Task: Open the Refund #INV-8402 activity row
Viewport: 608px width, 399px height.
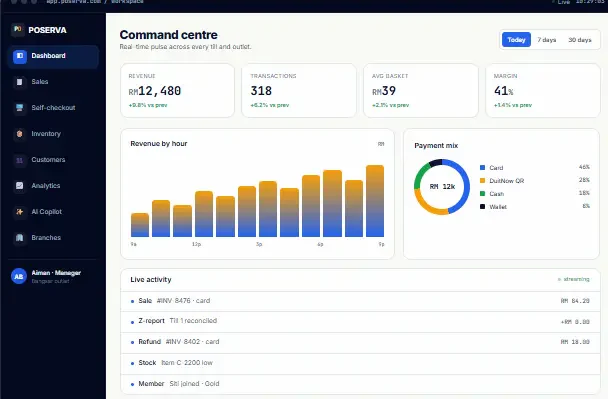Action: 360,342
